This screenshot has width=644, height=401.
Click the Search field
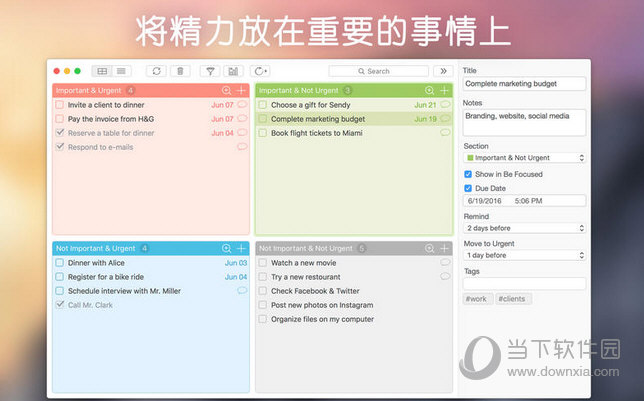378,71
